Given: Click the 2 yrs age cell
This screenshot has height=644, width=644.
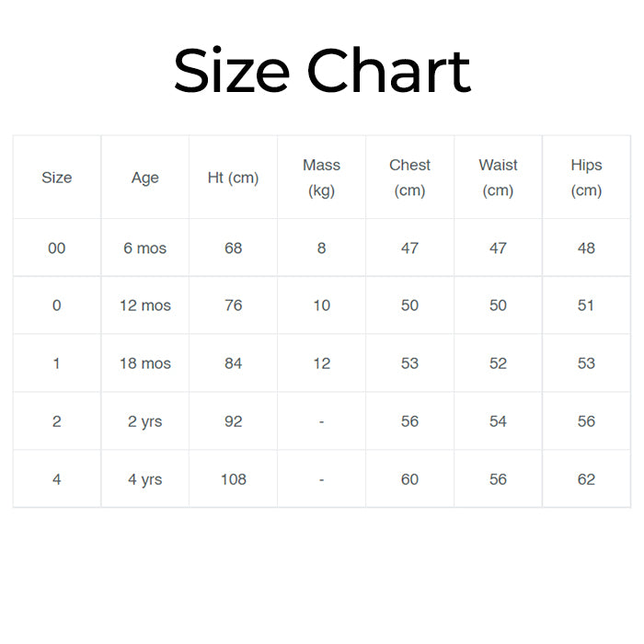Looking at the screenshot, I should (145, 421).
